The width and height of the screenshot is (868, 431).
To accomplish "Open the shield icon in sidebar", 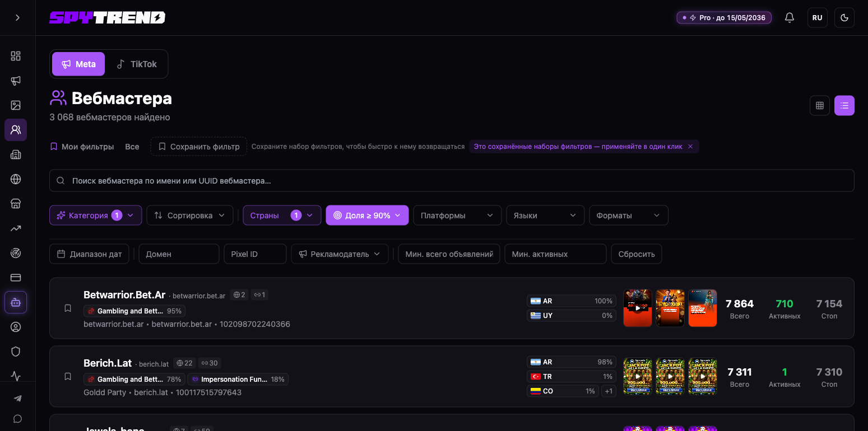I will click(16, 352).
